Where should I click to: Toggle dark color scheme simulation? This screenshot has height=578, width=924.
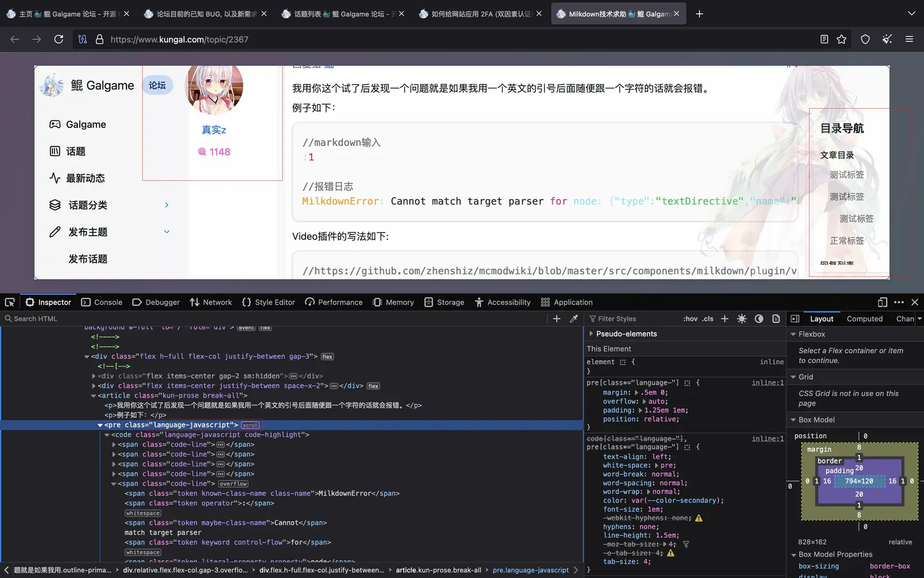[759, 318]
